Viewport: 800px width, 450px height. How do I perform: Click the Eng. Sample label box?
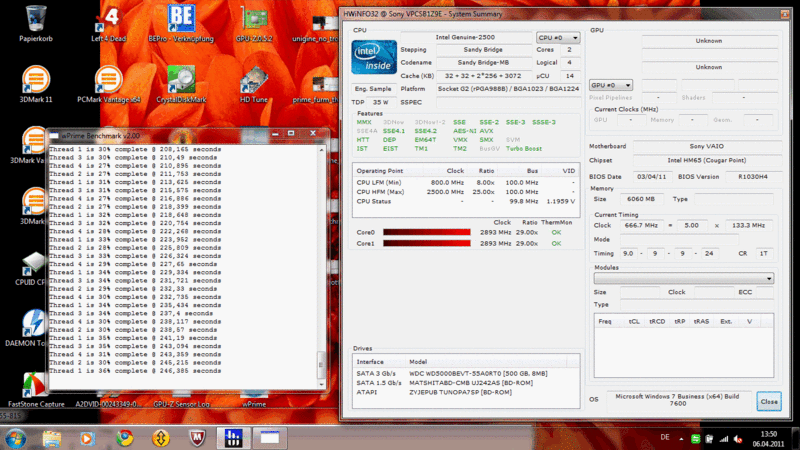coord(373,89)
